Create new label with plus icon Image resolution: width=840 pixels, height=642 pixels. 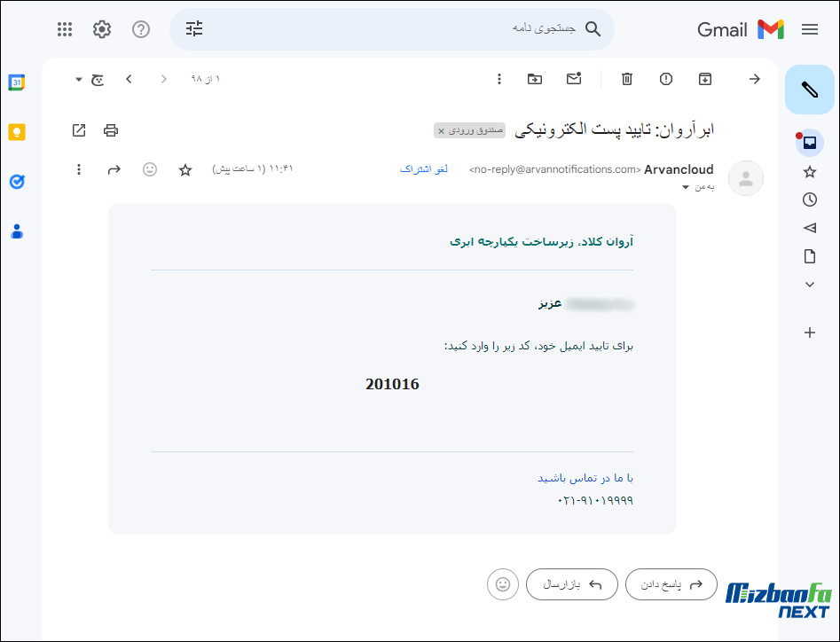(810, 333)
